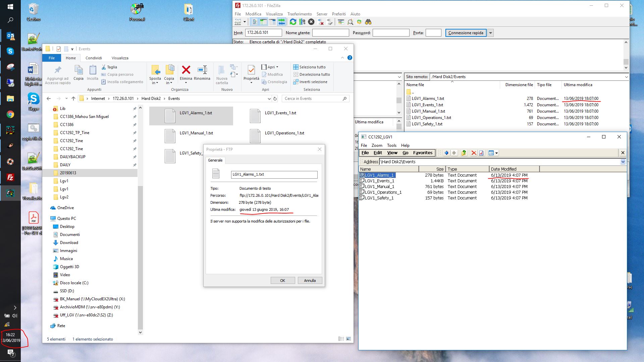644x362 pixels.
Task: Switch Explorer to details view icon
Action: tap(341, 339)
